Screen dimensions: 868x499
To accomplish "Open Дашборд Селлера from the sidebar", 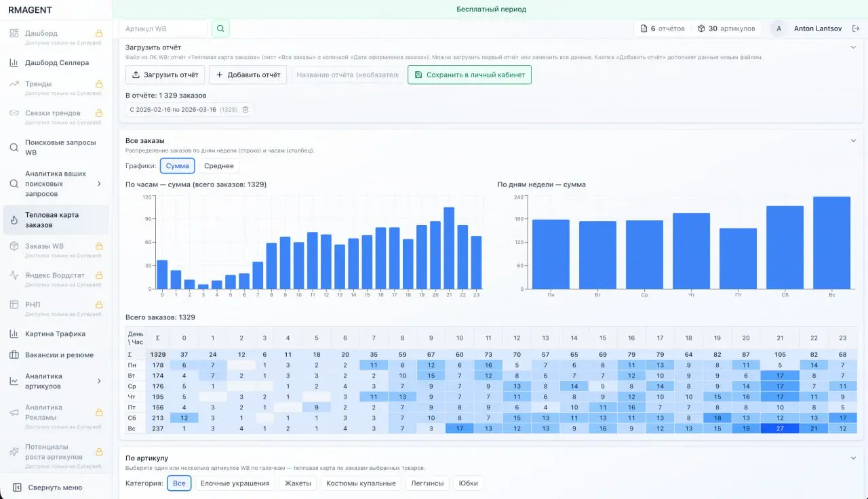I will pos(56,63).
